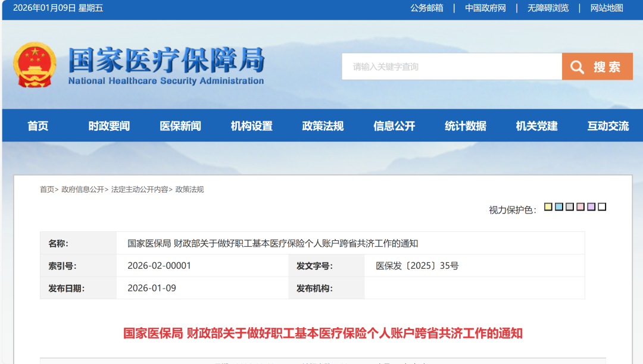
Task: Select the yellow eye-protection color swatch
Action: tap(548, 207)
